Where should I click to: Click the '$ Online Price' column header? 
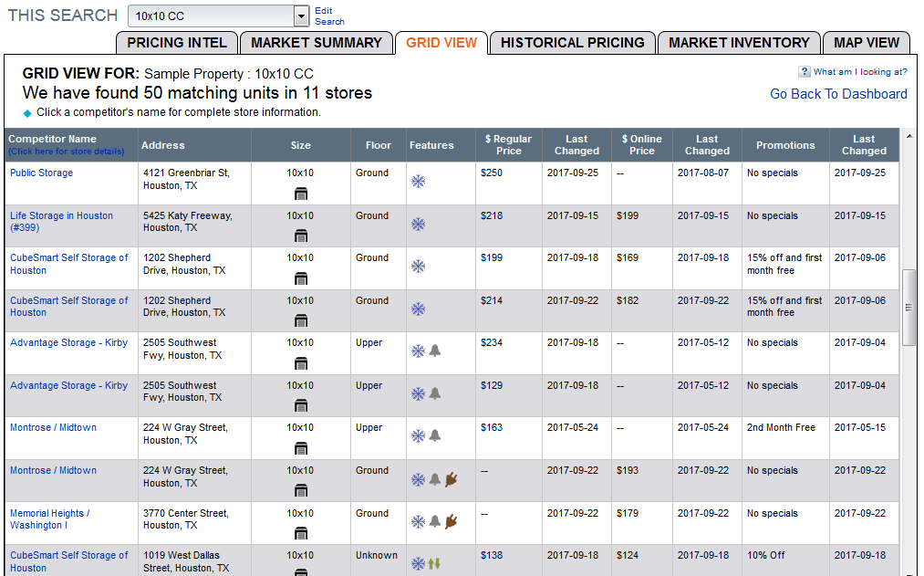[642, 145]
